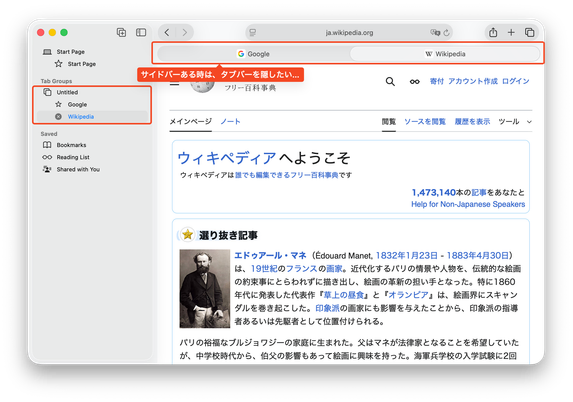Click the gold star featured article icon

tap(187, 234)
